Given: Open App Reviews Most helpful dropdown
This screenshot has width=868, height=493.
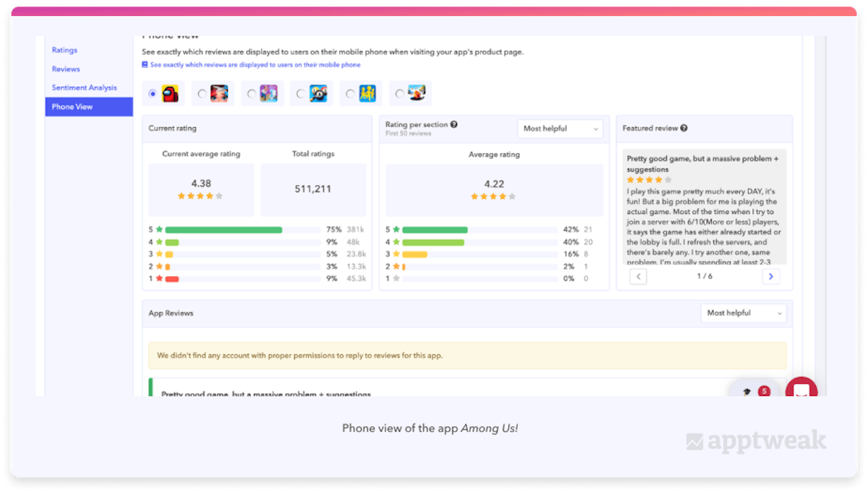Looking at the screenshot, I should (x=744, y=313).
